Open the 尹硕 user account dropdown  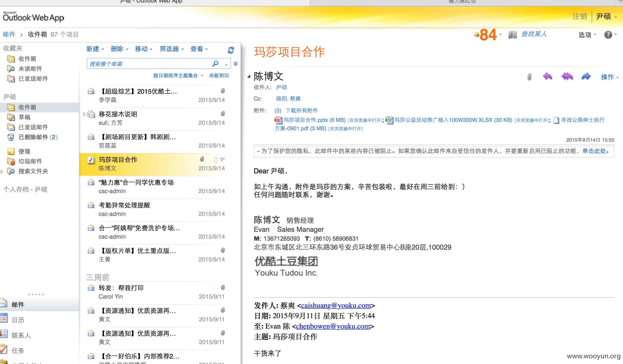tap(606, 16)
